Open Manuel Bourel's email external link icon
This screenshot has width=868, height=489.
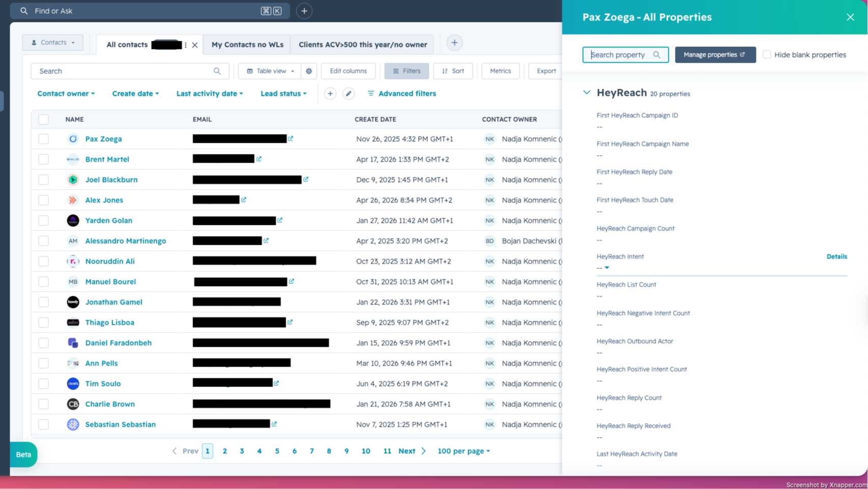[x=291, y=281]
